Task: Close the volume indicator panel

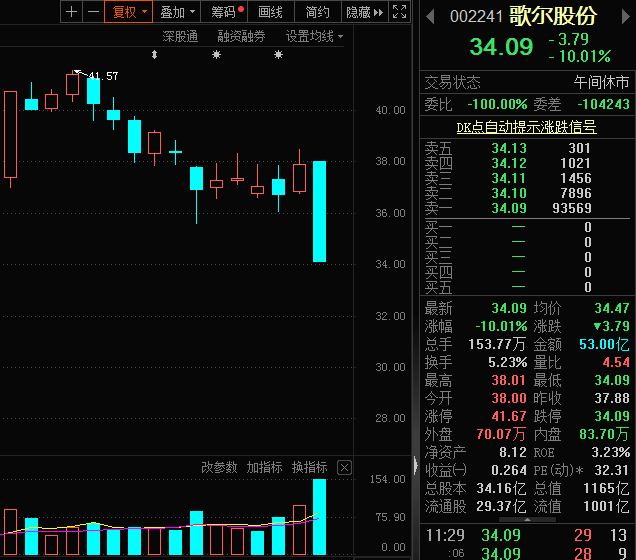Action: point(344,468)
